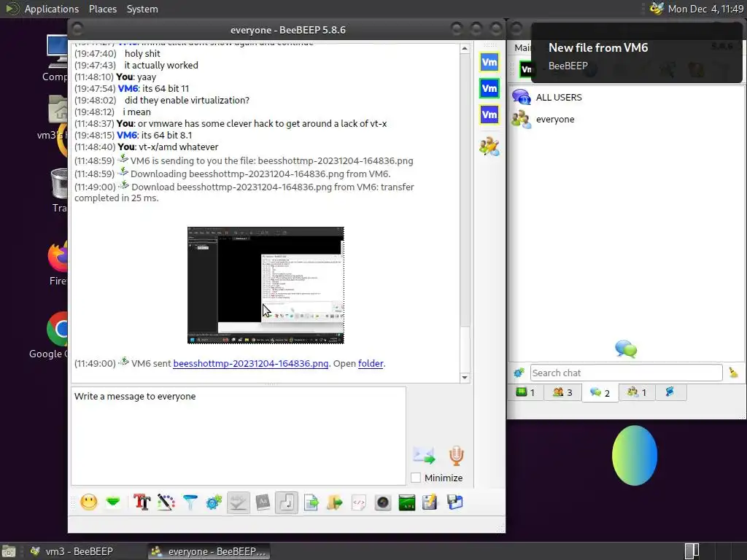
Task: Open the System menu
Action: click(142, 9)
